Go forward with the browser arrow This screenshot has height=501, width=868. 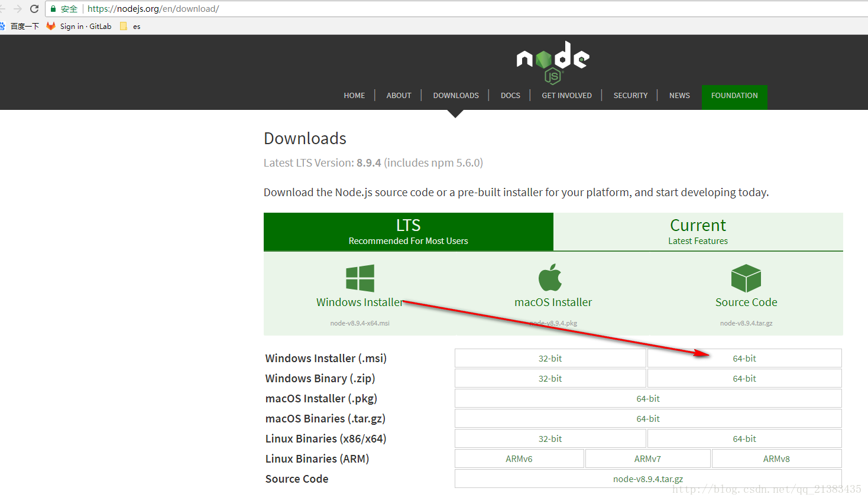point(18,9)
